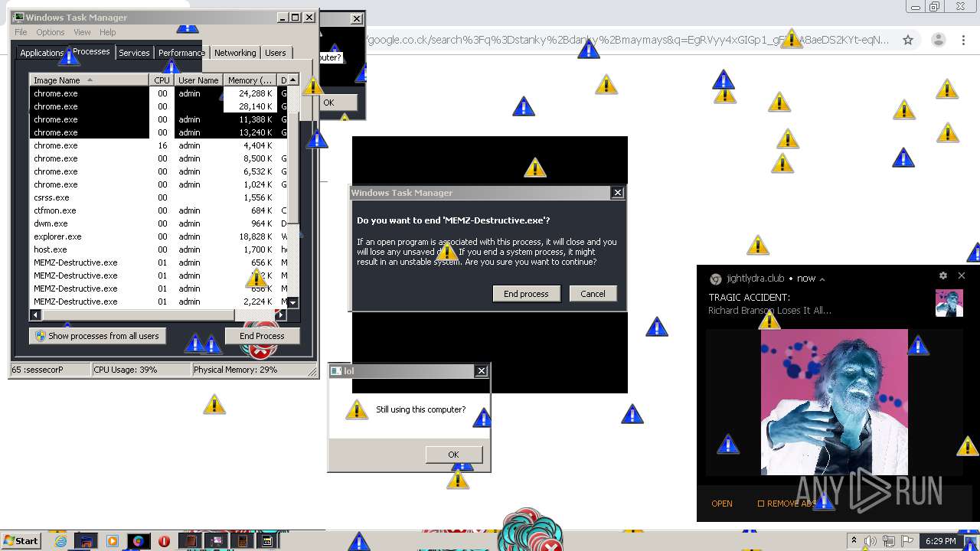Open Chrome's three-dot menu
The height and width of the screenshot is (551, 980).
click(x=962, y=40)
